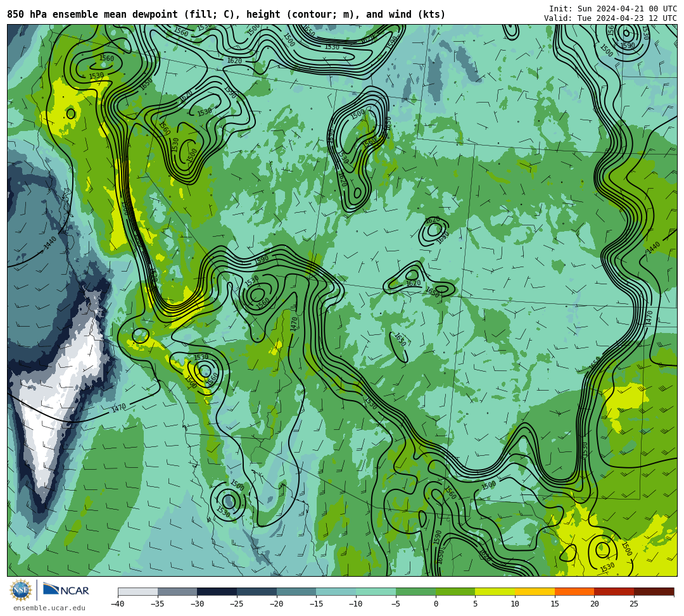Select the dark brown swatch above 25

[x=654, y=591]
